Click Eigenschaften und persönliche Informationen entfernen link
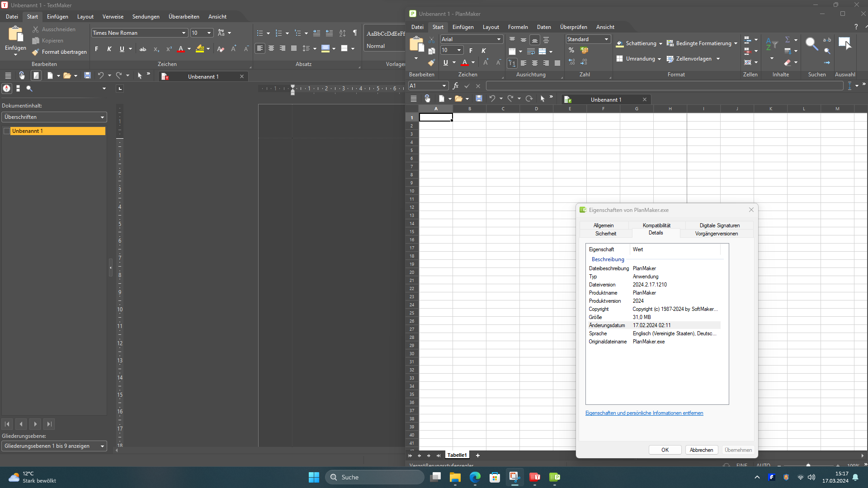This screenshot has height=488, width=868. click(x=644, y=413)
